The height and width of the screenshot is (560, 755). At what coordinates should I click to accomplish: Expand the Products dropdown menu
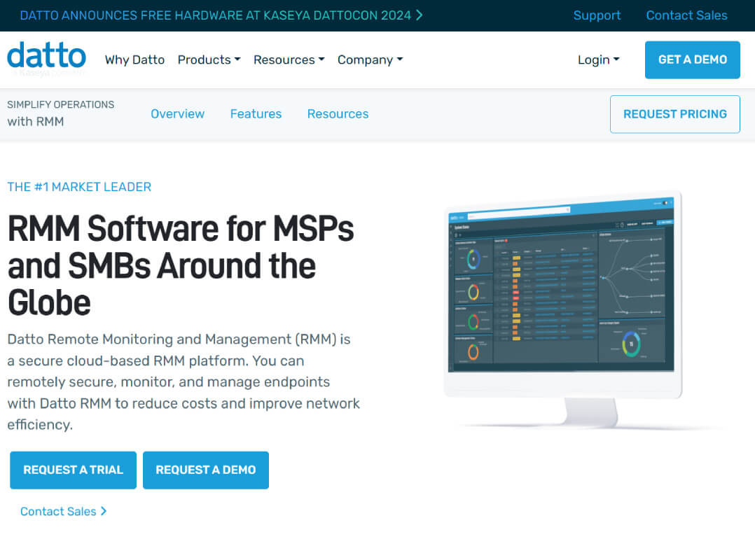[x=209, y=59]
